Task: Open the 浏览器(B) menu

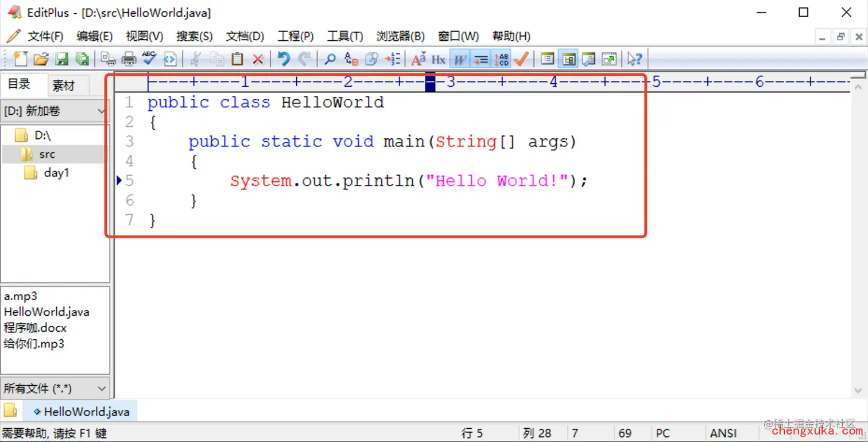Action: coord(401,36)
